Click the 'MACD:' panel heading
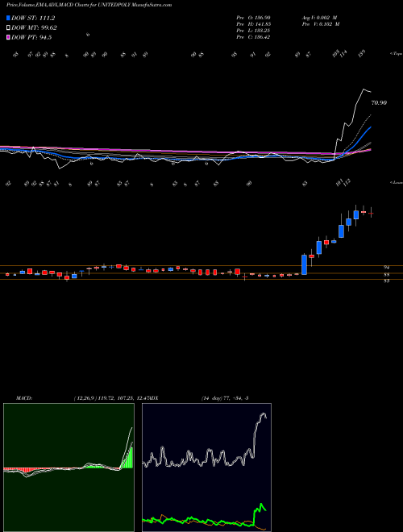403x532 pixels. 24,398
